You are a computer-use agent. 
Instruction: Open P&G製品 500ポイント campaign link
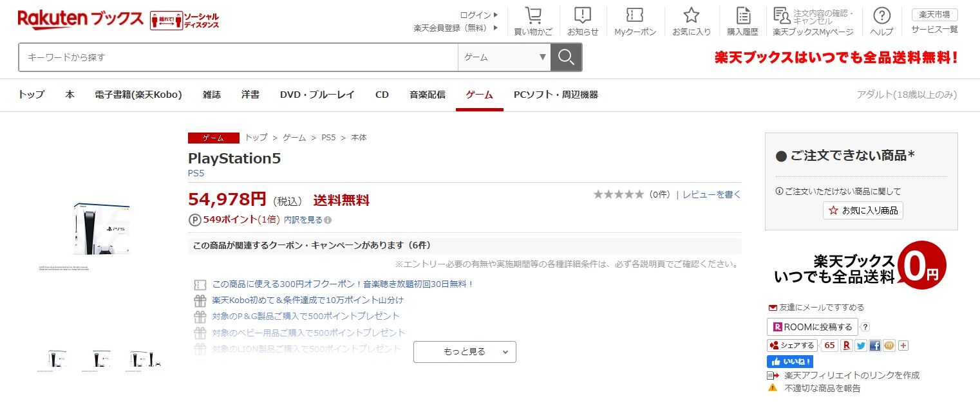click(306, 316)
